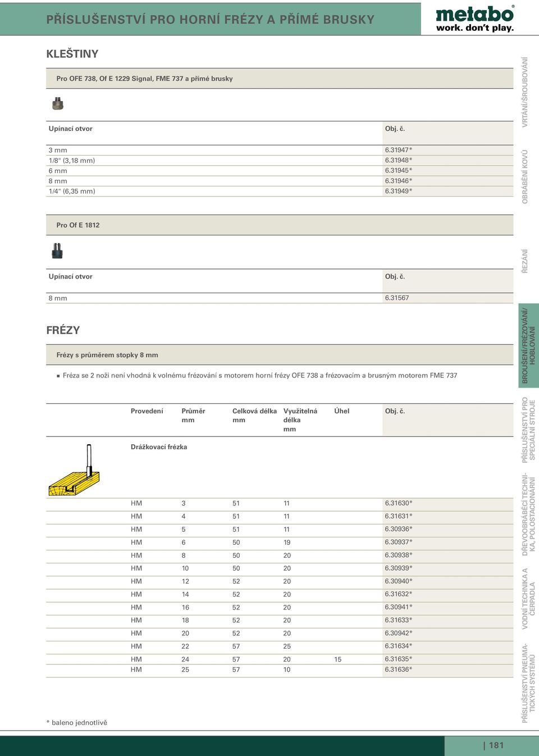Select order number 6.31567

[x=397, y=298]
